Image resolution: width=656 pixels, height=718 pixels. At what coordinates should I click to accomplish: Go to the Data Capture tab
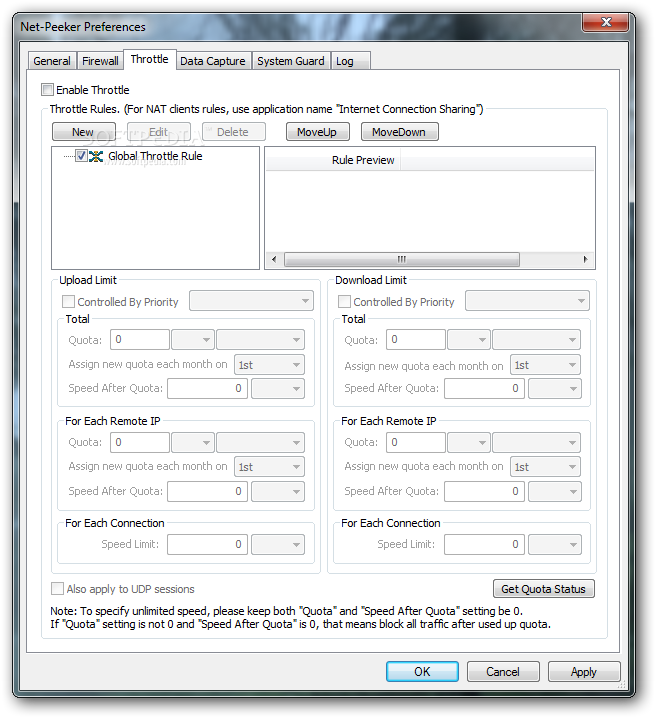[213, 61]
